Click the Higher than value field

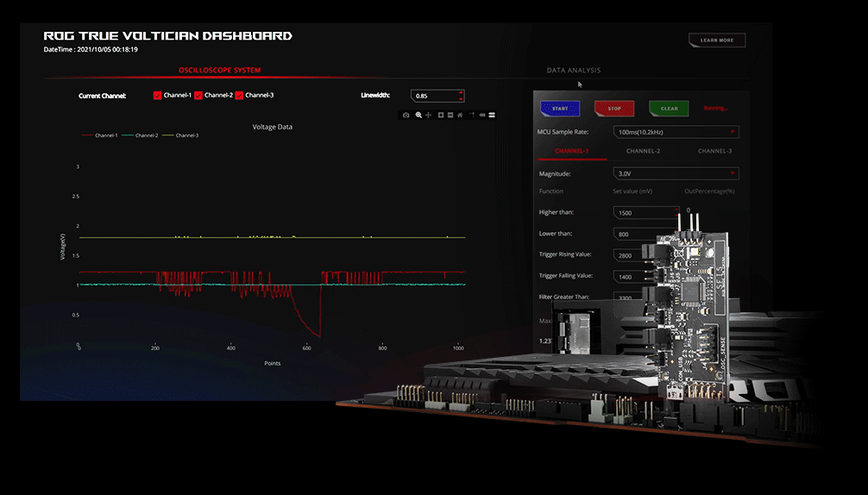(x=646, y=212)
